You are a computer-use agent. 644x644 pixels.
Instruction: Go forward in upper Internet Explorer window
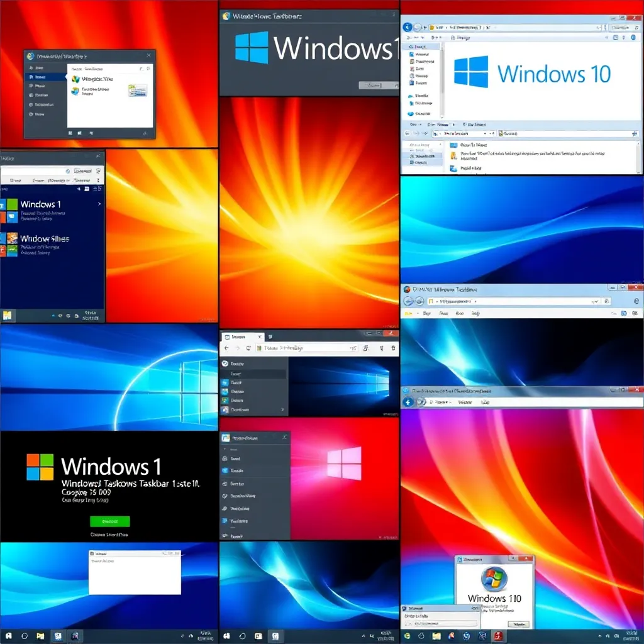pyautogui.click(x=419, y=301)
